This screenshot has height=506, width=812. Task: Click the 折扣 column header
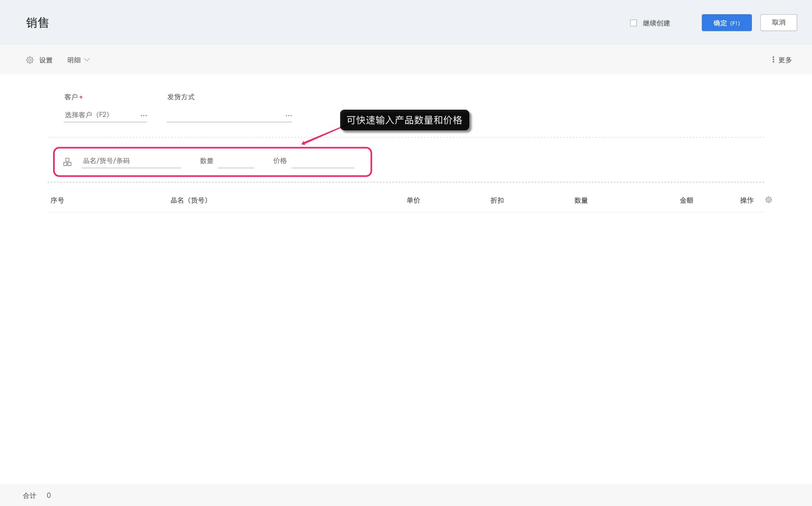[497, 200]
